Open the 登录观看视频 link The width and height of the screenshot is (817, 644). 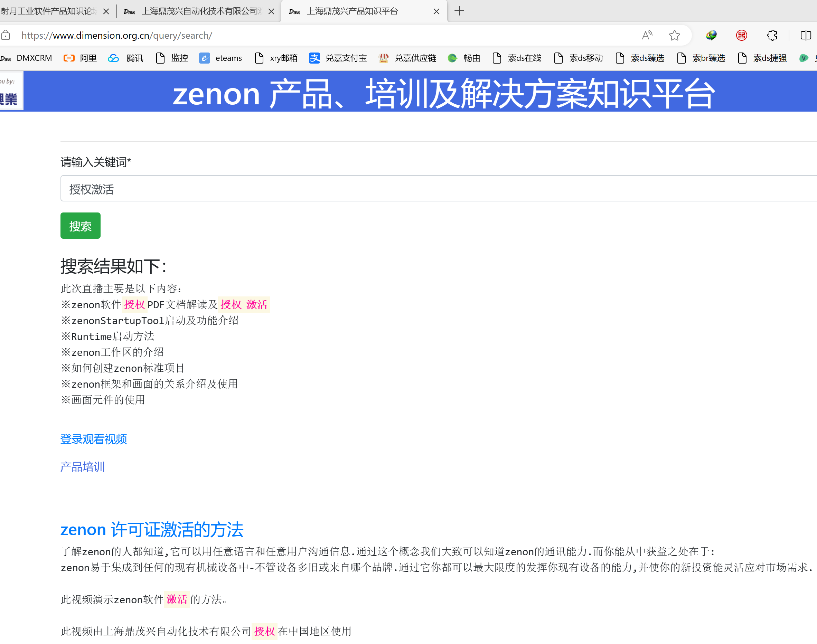point(94,439)
